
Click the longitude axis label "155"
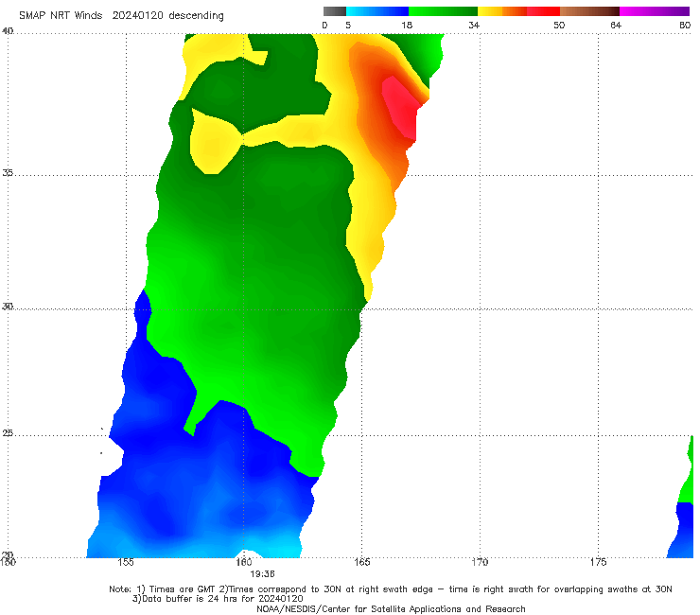(126, 562)
